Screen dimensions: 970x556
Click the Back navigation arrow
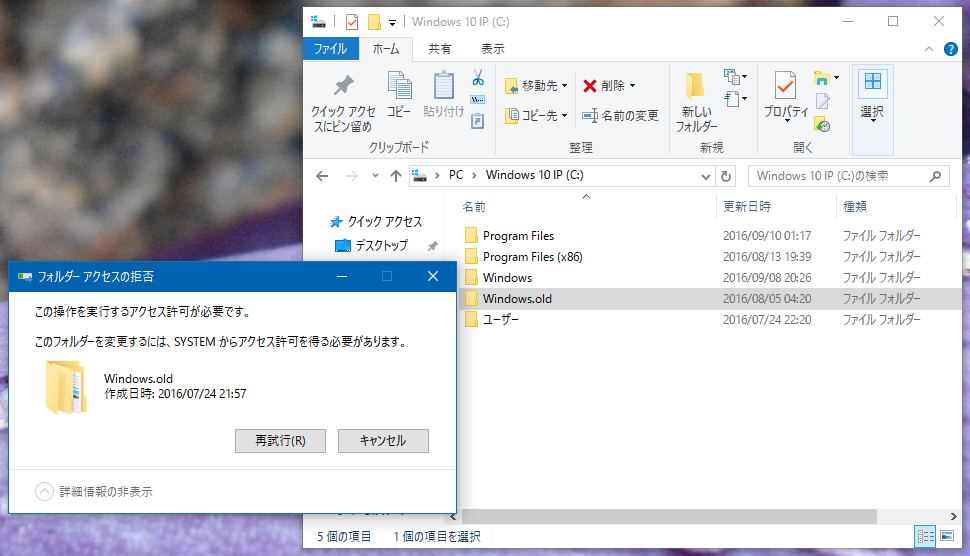click(322, 176)
